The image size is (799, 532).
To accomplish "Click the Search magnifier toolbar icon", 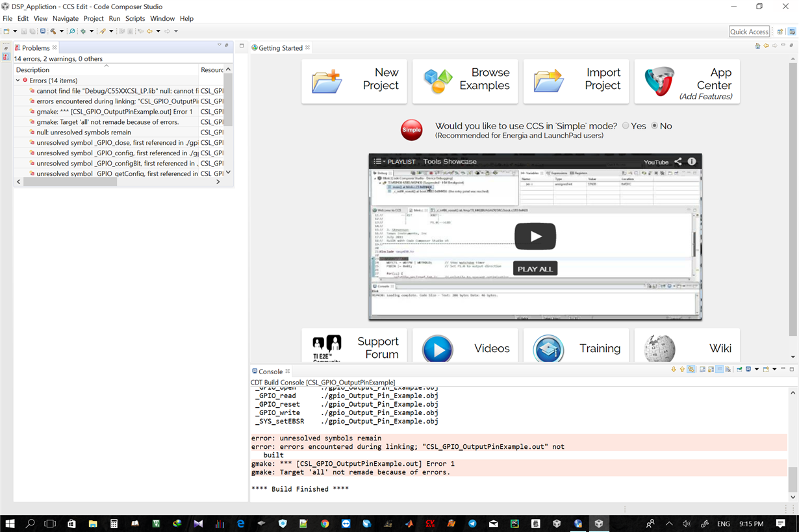I will point(72,31).
